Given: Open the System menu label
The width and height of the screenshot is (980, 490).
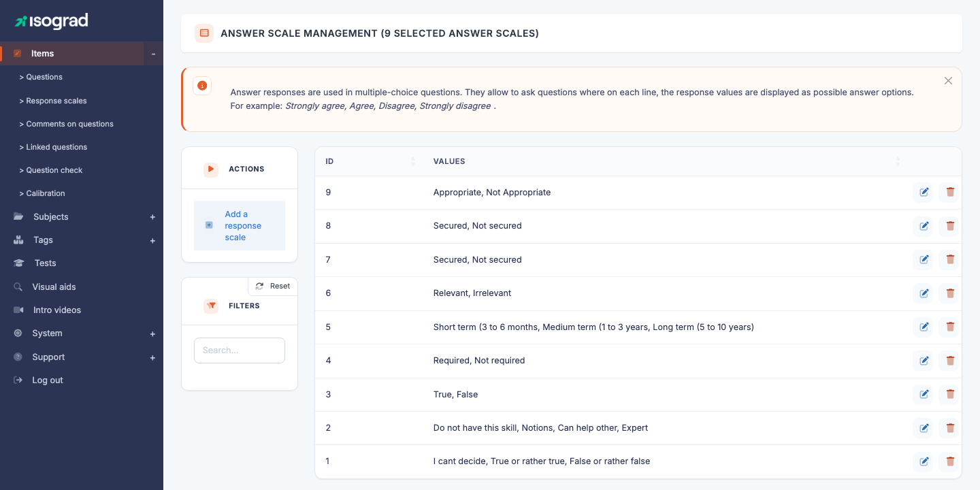Looking at the screenshot, I should 47,333.
